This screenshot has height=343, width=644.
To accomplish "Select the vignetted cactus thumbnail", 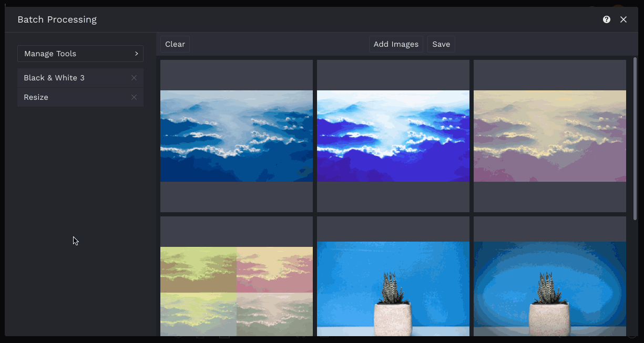I will click(x=550, y=276).
